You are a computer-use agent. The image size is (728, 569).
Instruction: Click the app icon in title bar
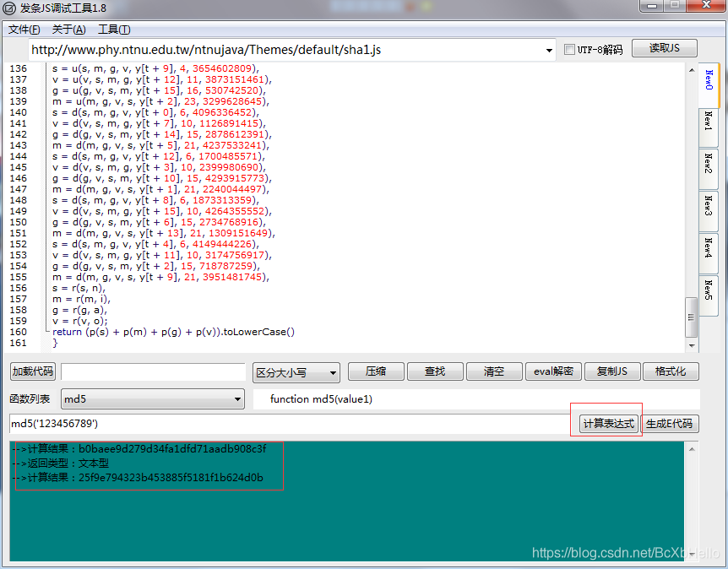pos(9,8)
